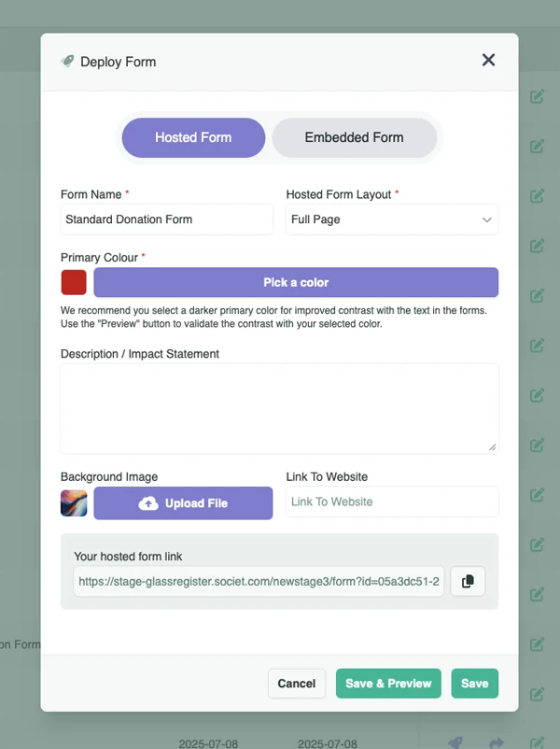Open the Hosted Form Layout dropdown
Image resolution: width=560 pixels, height=749 pixels.
point(392,219)
